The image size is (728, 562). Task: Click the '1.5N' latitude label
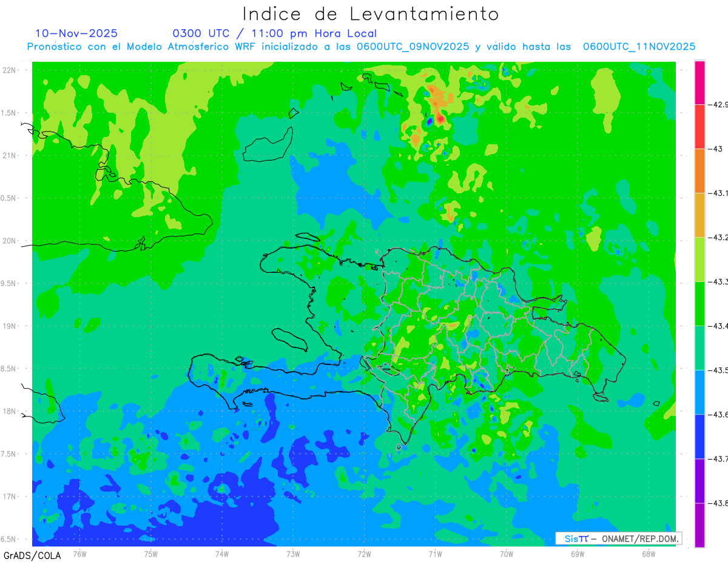(x=9, y=113)
